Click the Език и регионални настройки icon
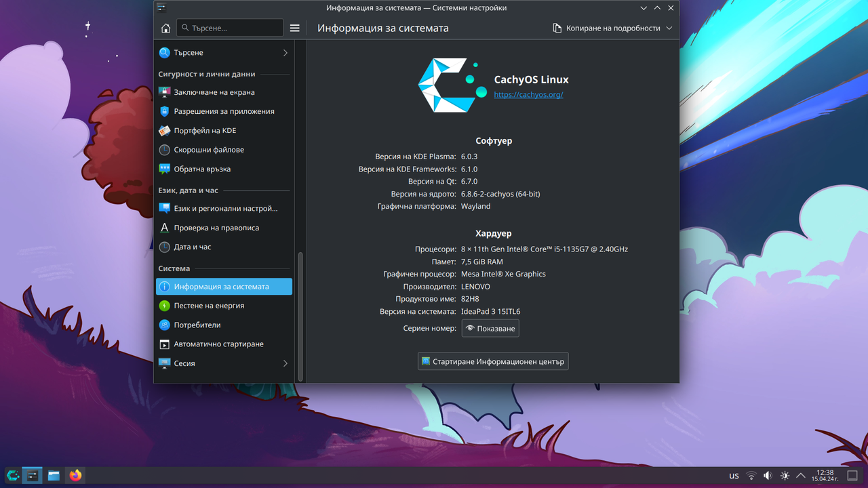The height and width of the screenshot is (488, 868). 164,209
